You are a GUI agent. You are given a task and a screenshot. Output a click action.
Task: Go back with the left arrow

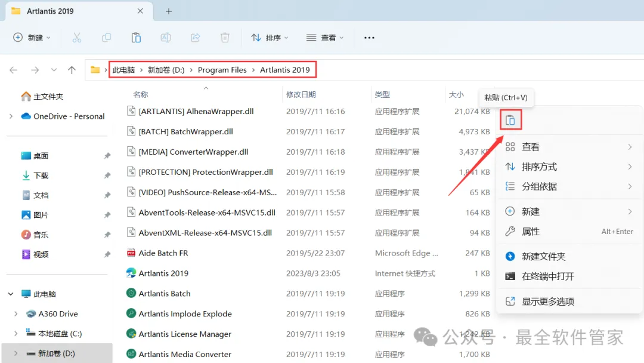pos(14,70)
